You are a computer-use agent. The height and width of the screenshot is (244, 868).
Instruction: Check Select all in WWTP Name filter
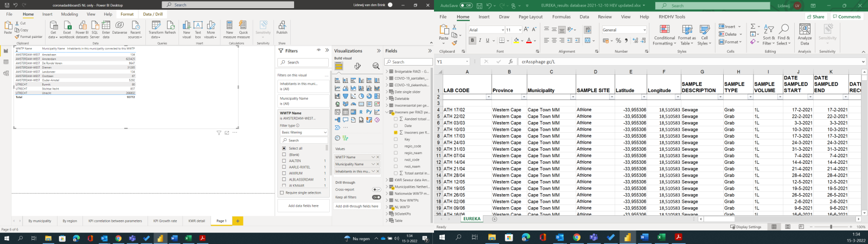(284, 148)
